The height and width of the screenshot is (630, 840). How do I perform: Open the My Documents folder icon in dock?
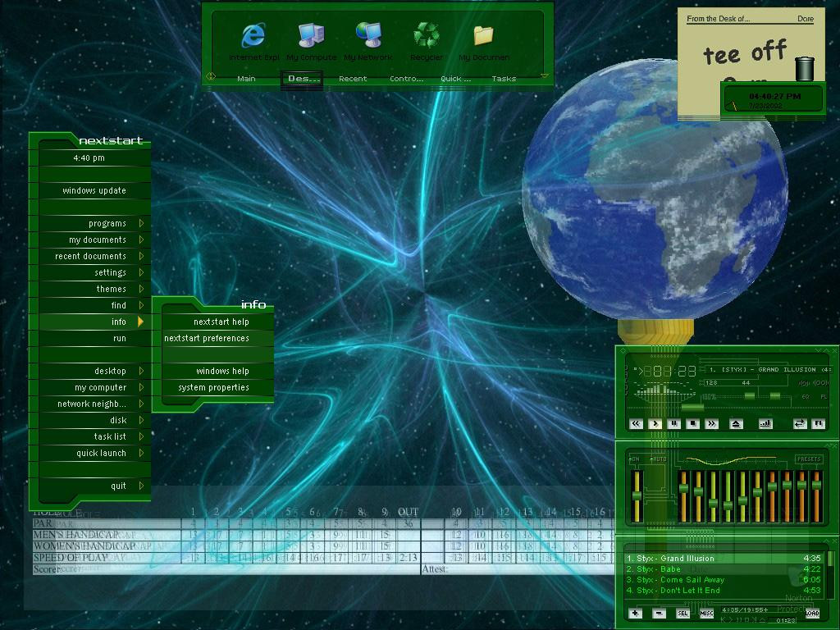click(x=484, y=35)
